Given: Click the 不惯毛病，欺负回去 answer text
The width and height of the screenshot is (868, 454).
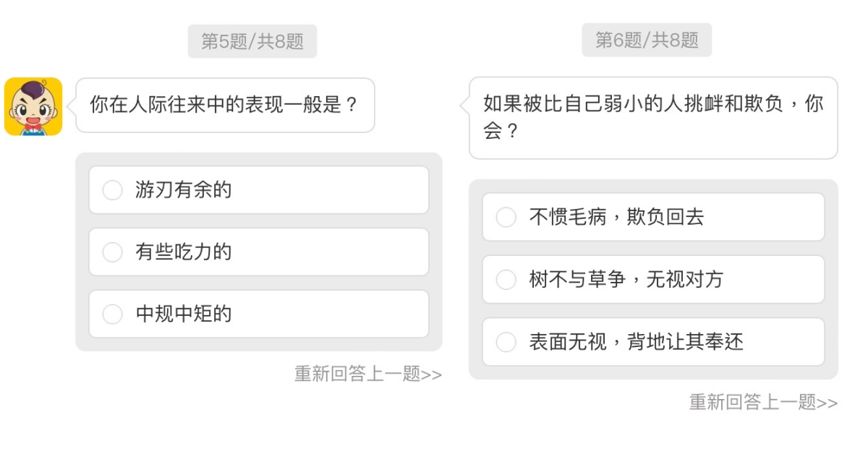Looking at the screenshot, I should pos(616,217).
